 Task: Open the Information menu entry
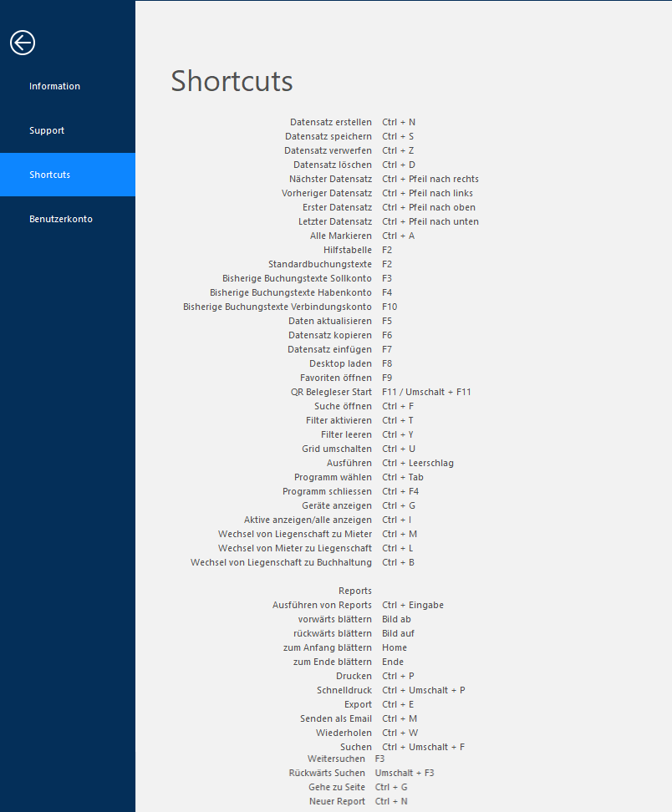(54, 86)
